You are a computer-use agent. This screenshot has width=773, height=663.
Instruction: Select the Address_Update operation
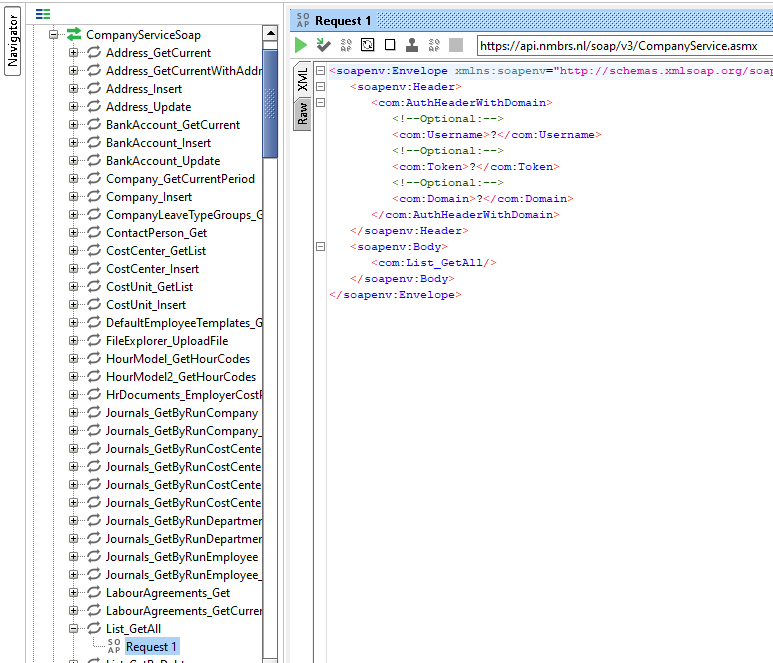coord(148,106)
